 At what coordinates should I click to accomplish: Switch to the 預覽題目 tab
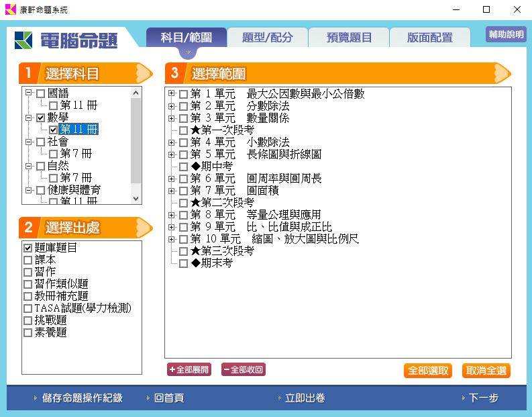(x=349, y=38)
